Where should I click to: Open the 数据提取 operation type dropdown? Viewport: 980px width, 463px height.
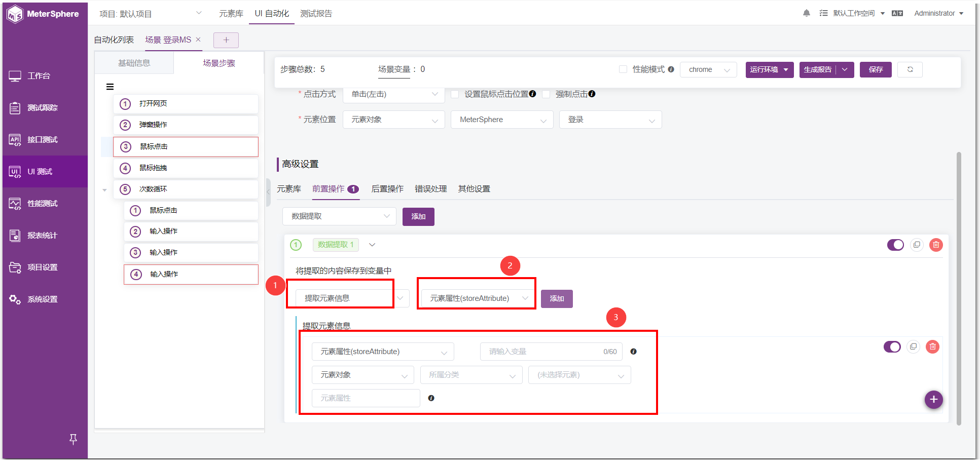pyautogui.click(x=339, y=216)
